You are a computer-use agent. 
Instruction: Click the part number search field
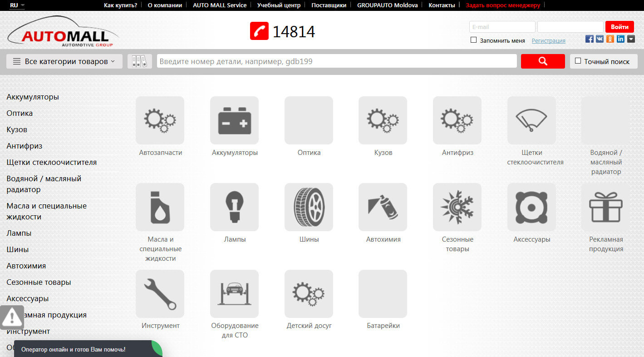point(336,61)
